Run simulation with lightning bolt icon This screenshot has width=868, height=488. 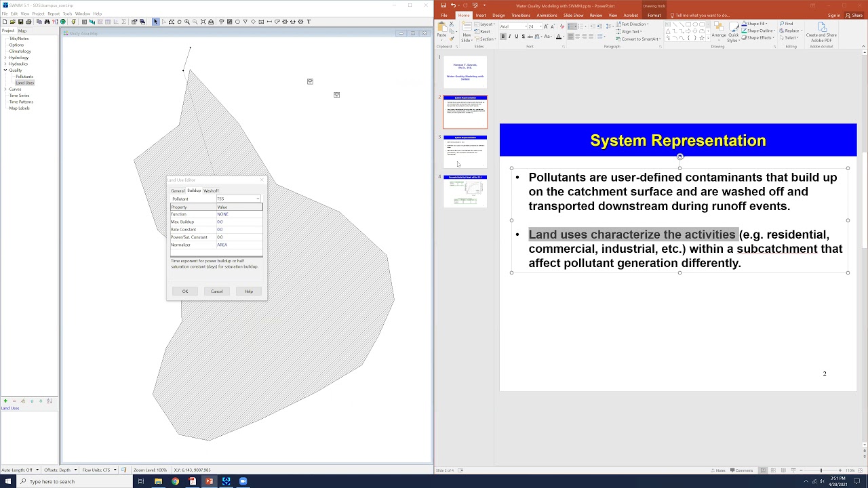pyautogui.click(x=73, y=22)
